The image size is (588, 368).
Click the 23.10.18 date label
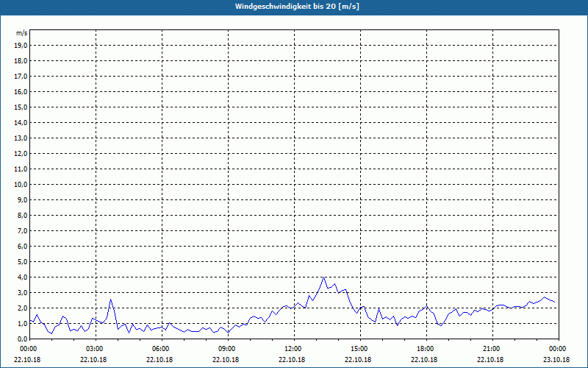coord(556,359)
